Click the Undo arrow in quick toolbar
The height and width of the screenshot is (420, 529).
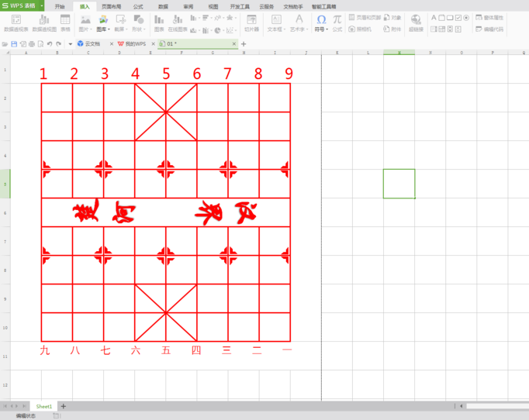[x=50, y=44]
